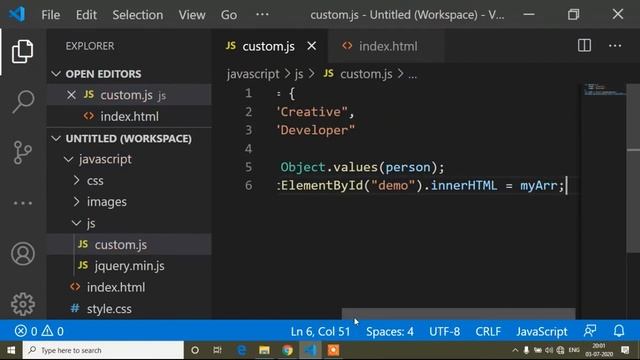Click the vertical editor scrollbar
Screen dimensions: 640x360
pos(633,168)
